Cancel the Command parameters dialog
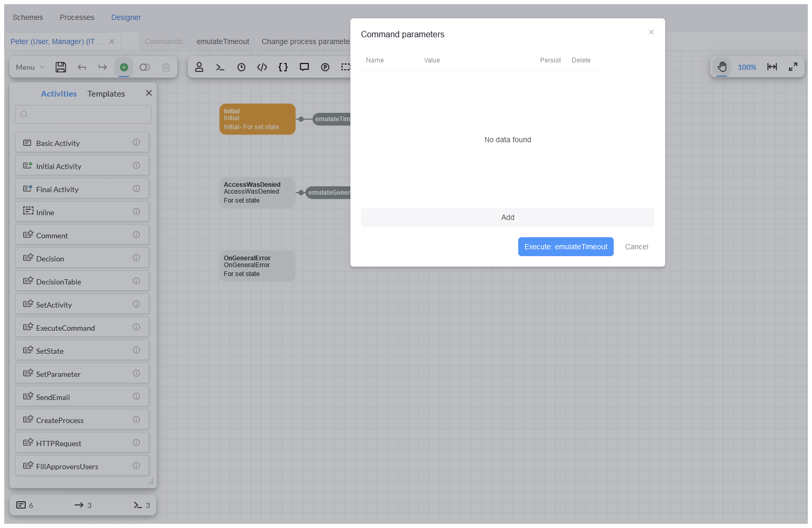The height and width of the screenshot is (528, 812). coord(637,247)
